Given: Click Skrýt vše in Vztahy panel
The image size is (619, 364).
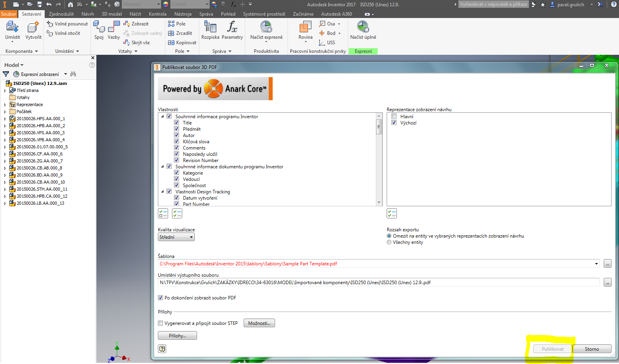Looking at the screenshot, I should pos(137,43).
